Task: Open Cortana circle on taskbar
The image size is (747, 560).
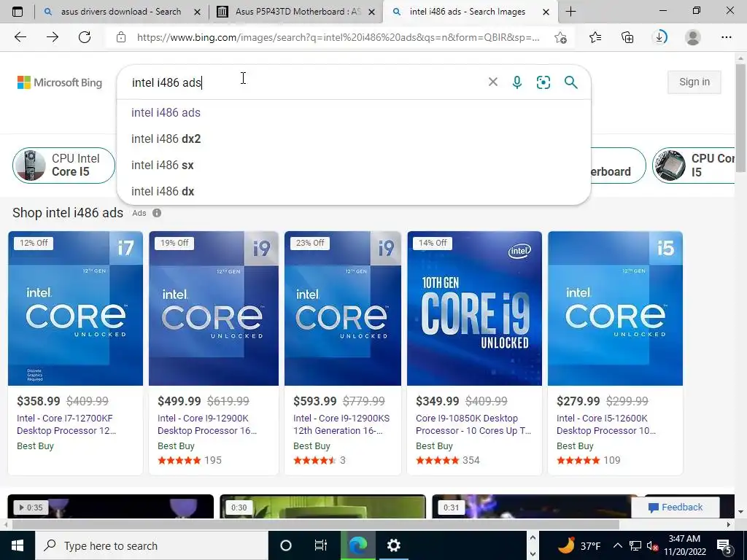Action: click(x=286, y=545)
